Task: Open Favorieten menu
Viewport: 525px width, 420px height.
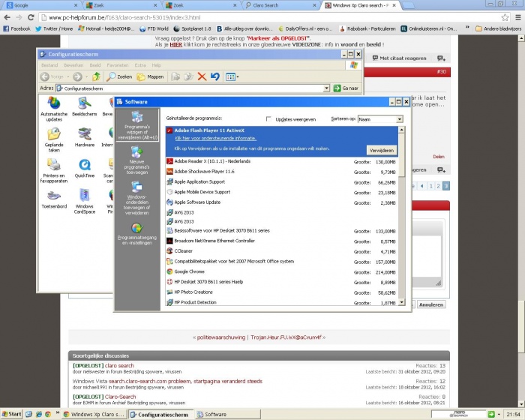Action: coord(118,65)
